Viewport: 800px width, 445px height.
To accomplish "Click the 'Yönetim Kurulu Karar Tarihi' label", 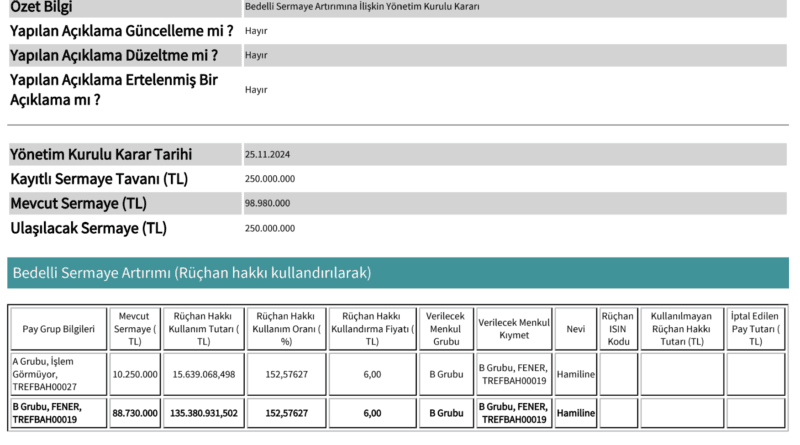I will click(101, 154).
